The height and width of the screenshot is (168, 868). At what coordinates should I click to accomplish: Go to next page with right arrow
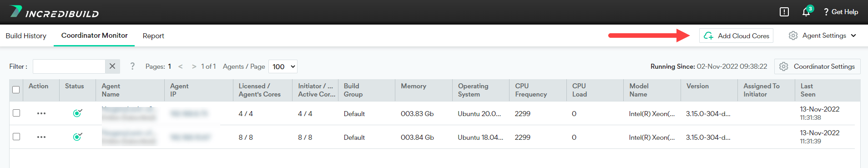[x=194, y=66]
